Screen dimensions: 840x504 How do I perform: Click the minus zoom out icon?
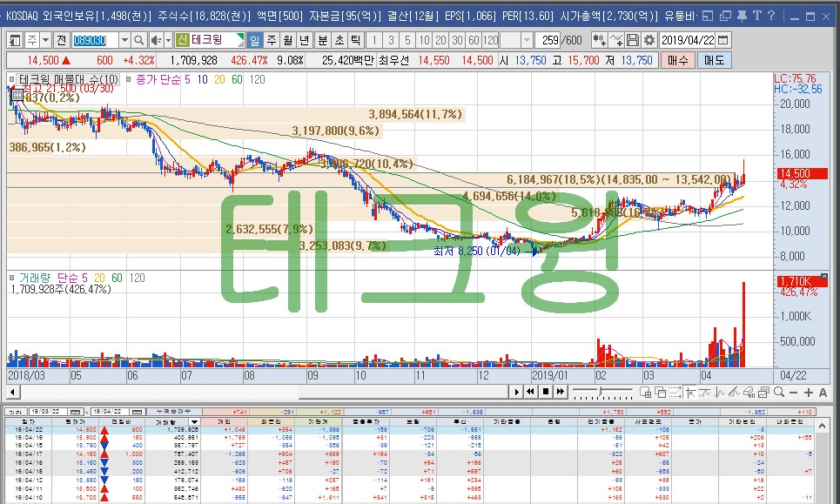tap(793, 393)
